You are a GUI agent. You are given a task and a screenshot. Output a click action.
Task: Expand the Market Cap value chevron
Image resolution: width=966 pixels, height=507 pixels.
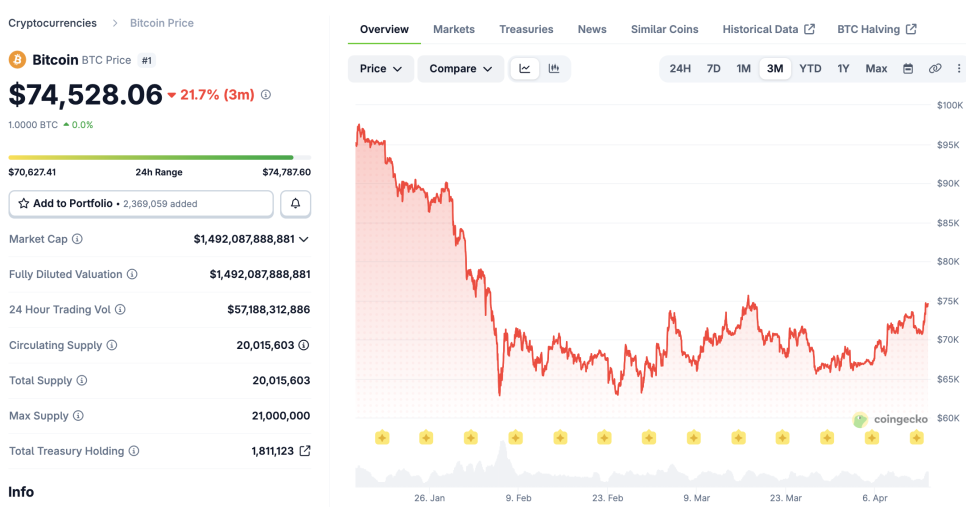(x=304, y=239)
